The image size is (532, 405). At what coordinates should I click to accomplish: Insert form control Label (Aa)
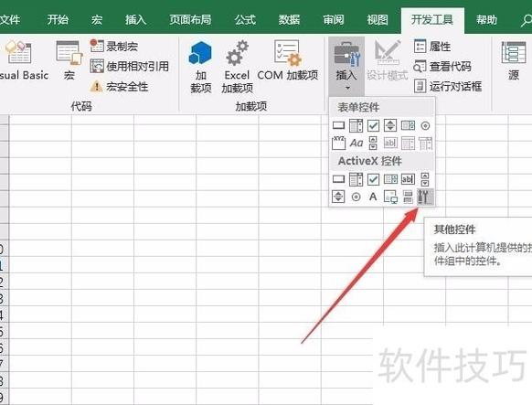coord(356,144)
